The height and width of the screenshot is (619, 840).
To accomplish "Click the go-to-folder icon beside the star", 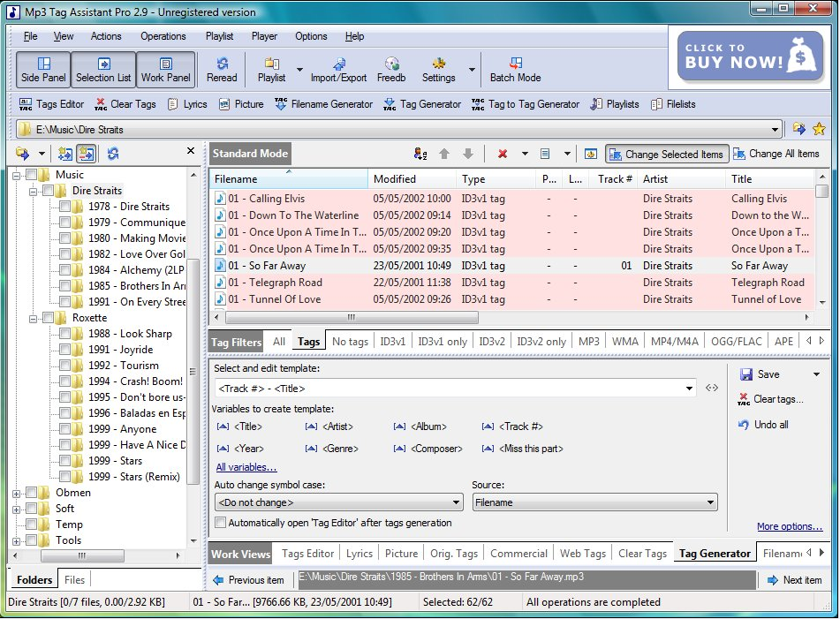I will coord(798,129).
